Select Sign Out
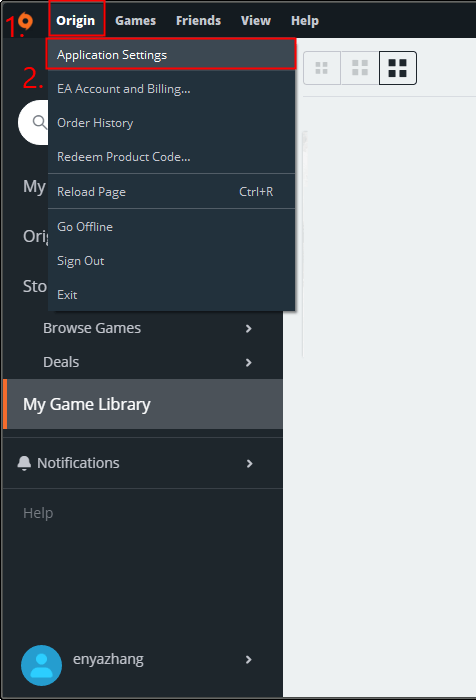Image resolution: width=476 pixels, height=700 pixels. 171,261
